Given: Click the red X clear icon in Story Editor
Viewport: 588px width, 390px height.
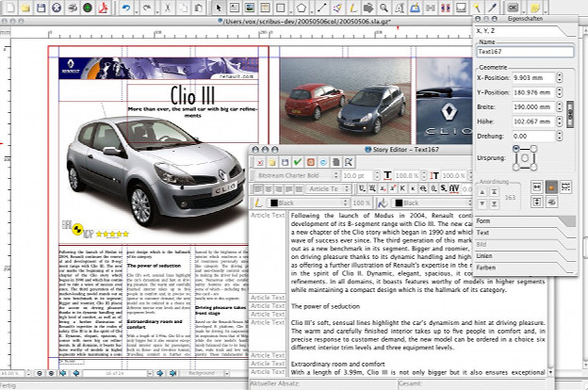Looking at the screenshot, I should (260, 162).
